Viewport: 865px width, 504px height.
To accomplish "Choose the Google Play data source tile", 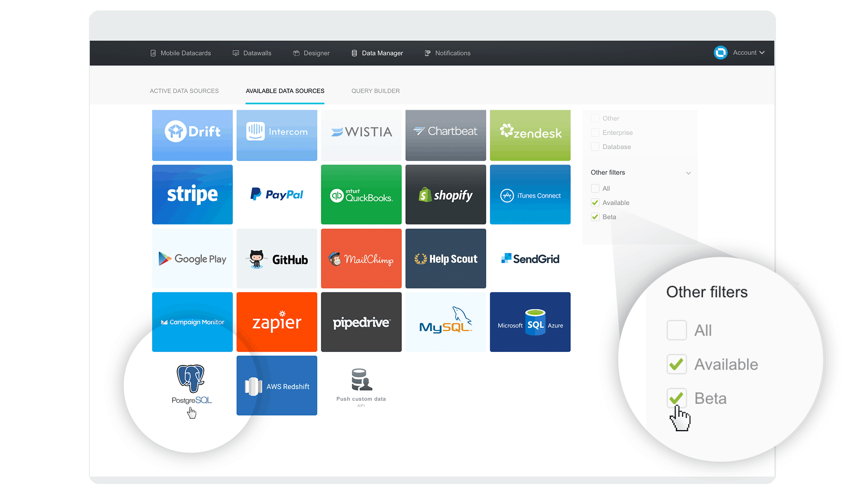I will pyautogui.click(x=192, y=258).
